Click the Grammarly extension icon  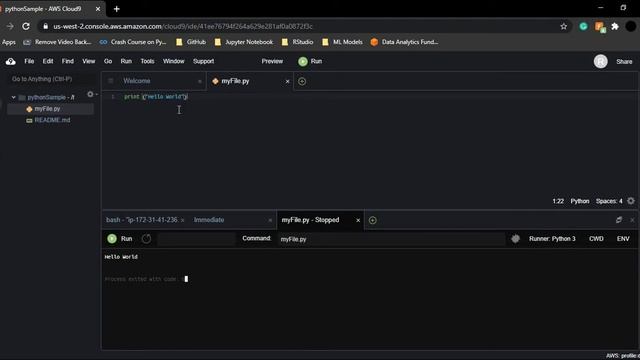click(583, 26)
